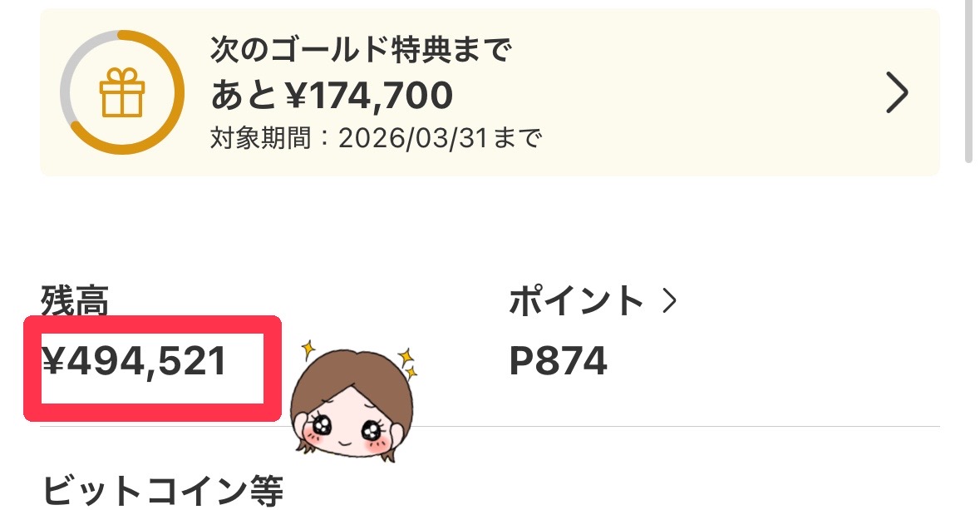The width and height of the screenshot is (980, 510).
Task: Select the あと ¥174,700 remaining amount
Action: coord(332,95)
